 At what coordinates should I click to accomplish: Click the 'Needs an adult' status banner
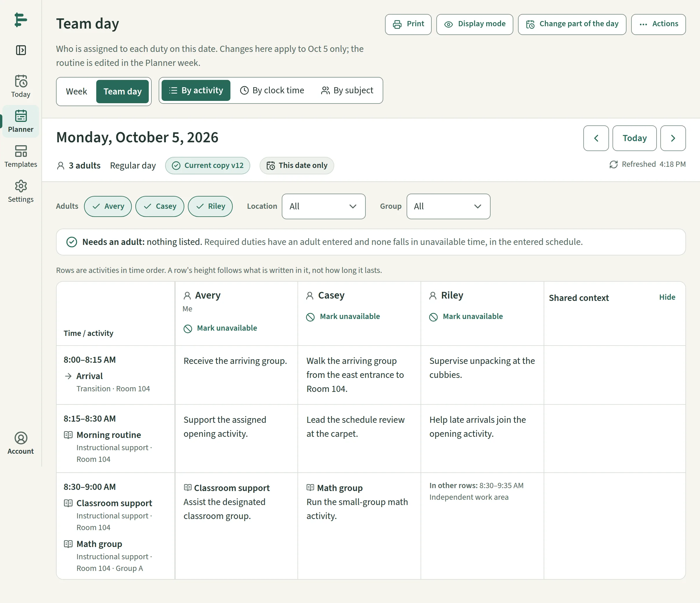click(x=371, y=242)
